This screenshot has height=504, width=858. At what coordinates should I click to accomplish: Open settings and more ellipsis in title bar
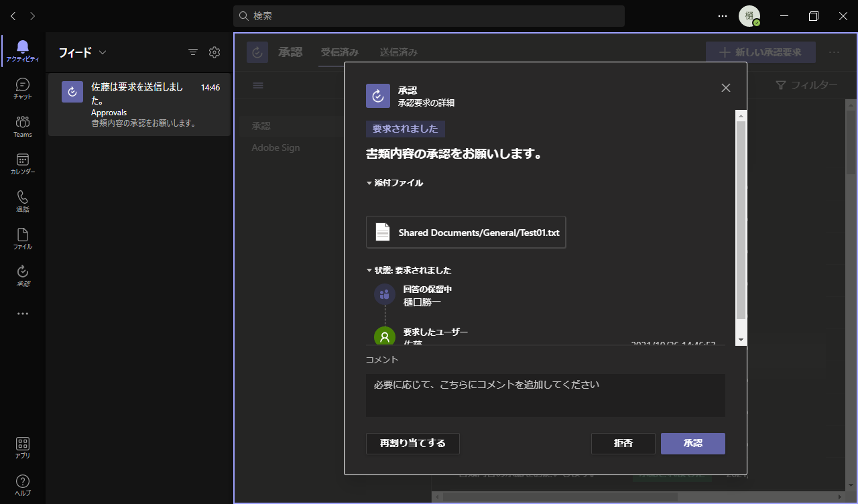point(723,16)
